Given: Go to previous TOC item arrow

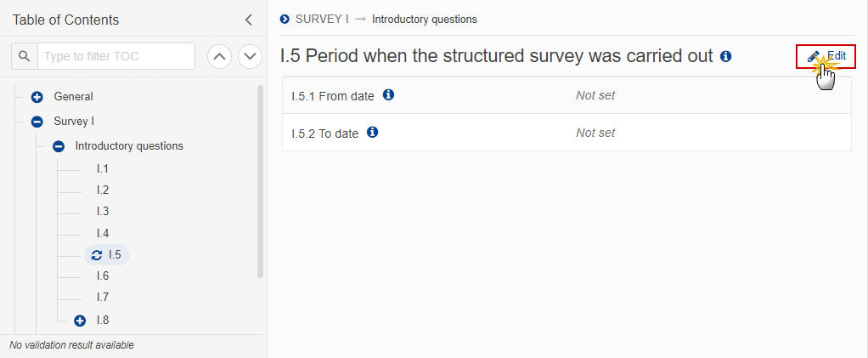Looking at the screenshot, I should [x=220, y=56].
